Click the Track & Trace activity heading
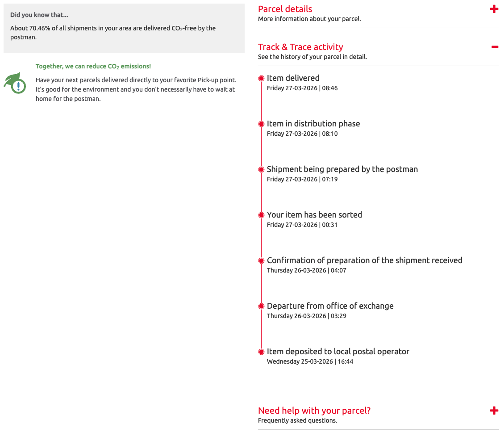The image size is (504, 432). (300, 47)
